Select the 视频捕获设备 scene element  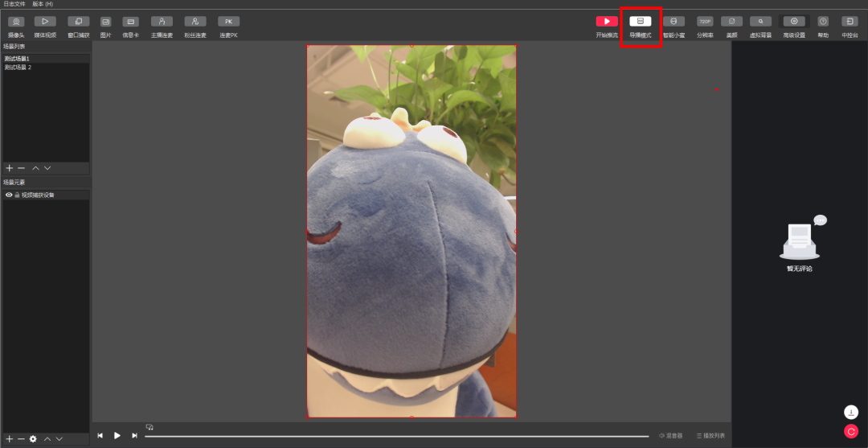pyautogui.click(x=46, y=195)
